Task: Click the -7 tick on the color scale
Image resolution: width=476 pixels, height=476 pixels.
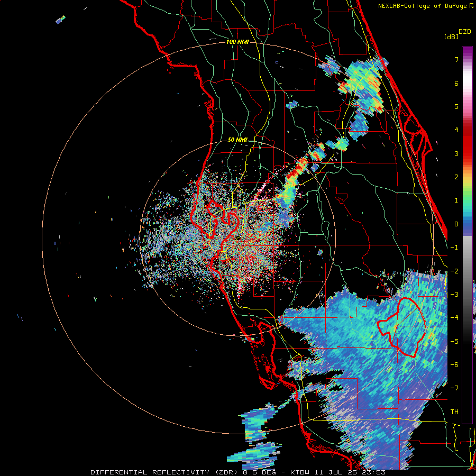Action: [x=454, y=388]
